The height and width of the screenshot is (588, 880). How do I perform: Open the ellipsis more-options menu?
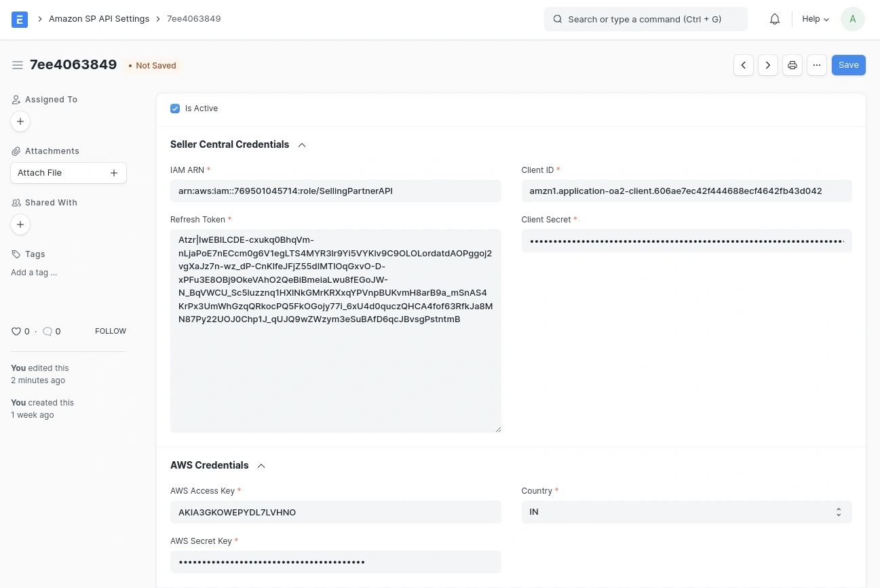(816, 64)
